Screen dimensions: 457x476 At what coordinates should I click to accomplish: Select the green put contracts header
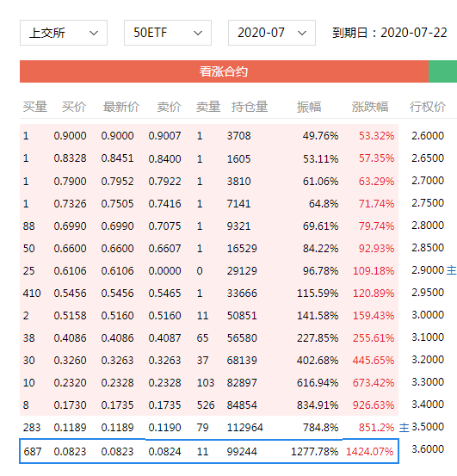442,71
